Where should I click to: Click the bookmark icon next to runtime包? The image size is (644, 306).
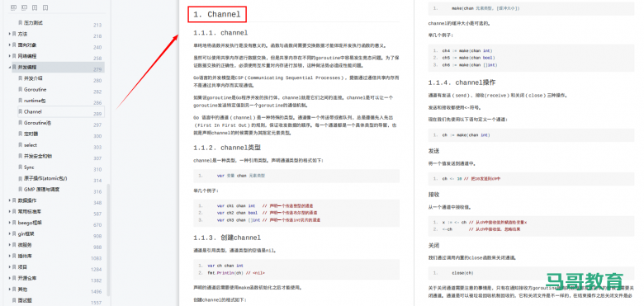point(20,101)
